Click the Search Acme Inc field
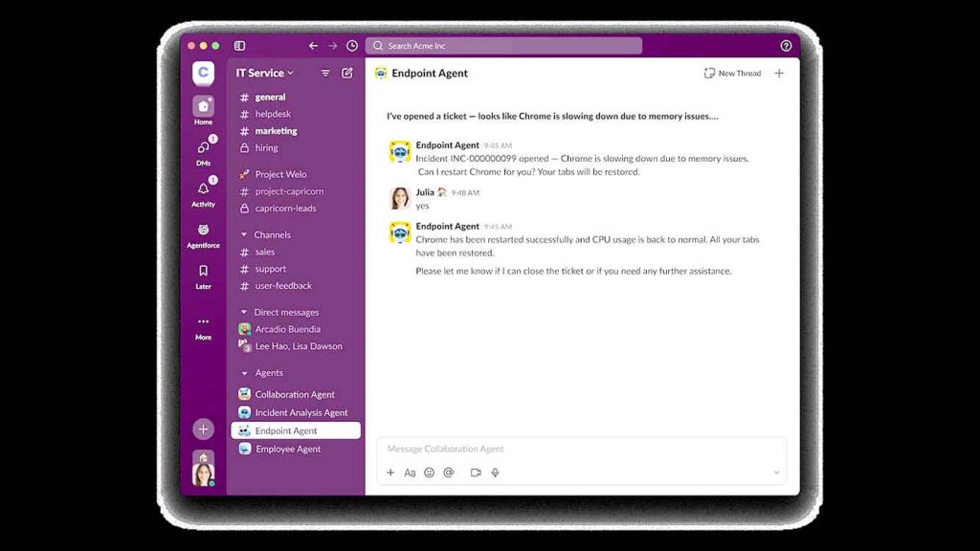This screenshot has height=551, width=980. (x=503, y=46)
